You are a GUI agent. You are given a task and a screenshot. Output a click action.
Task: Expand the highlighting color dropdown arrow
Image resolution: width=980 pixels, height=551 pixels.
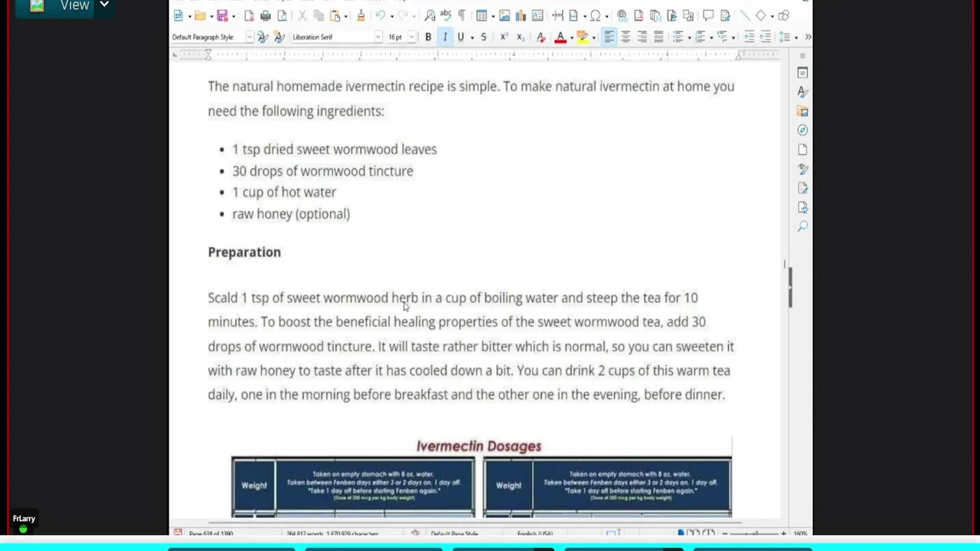click(593, 37)
